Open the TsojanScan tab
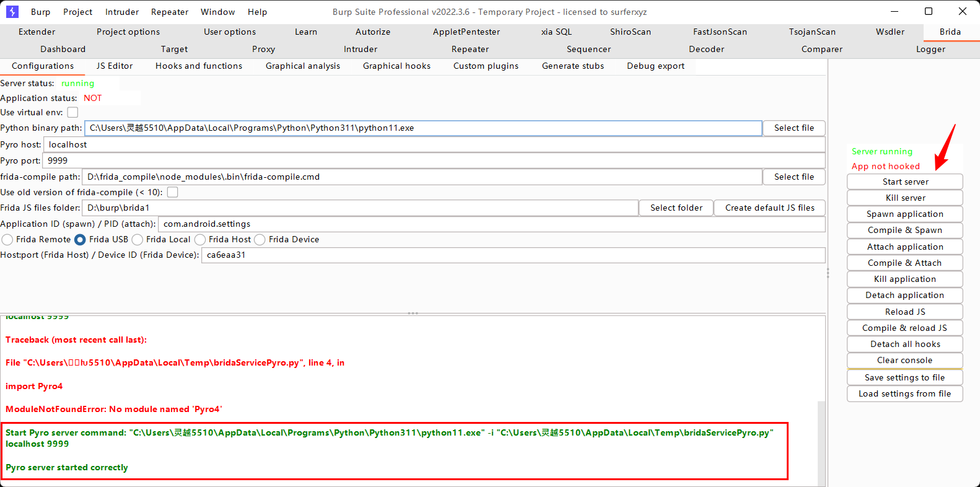Screen dimensions: 980x487 812,32
